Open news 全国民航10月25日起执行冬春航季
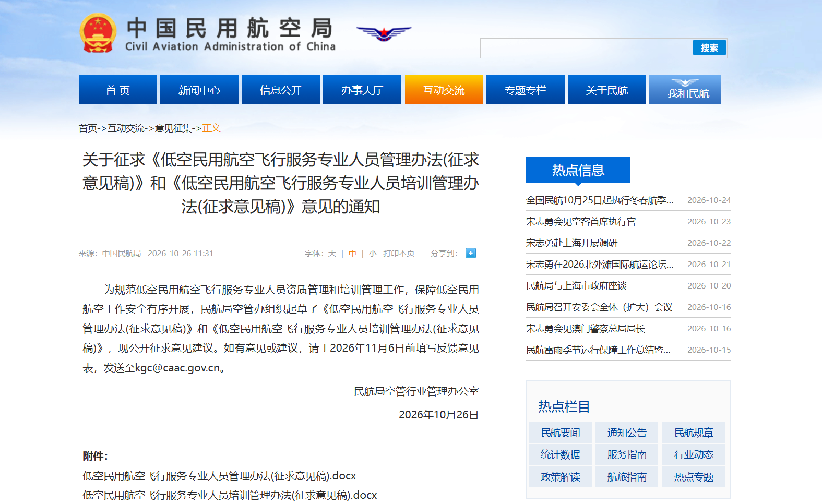The width and height of the screenshot is (822, 504). pos(600,200)
